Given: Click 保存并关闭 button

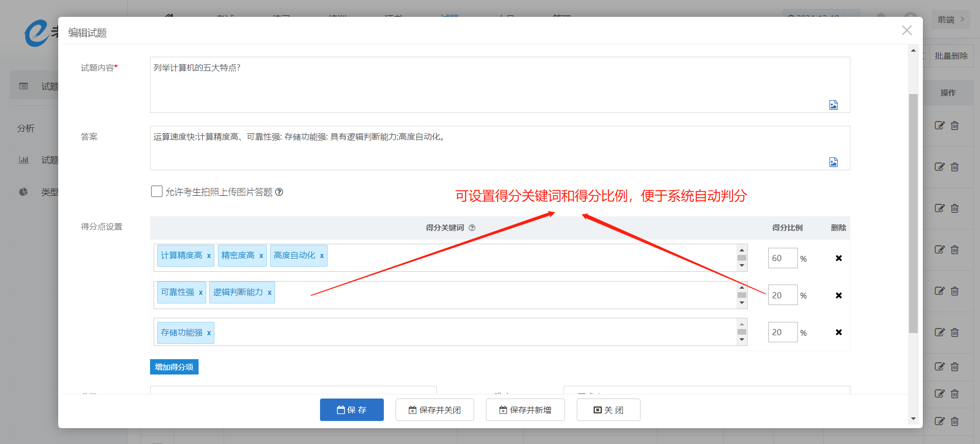Looking at the screenshot, I should pos(434,410).
